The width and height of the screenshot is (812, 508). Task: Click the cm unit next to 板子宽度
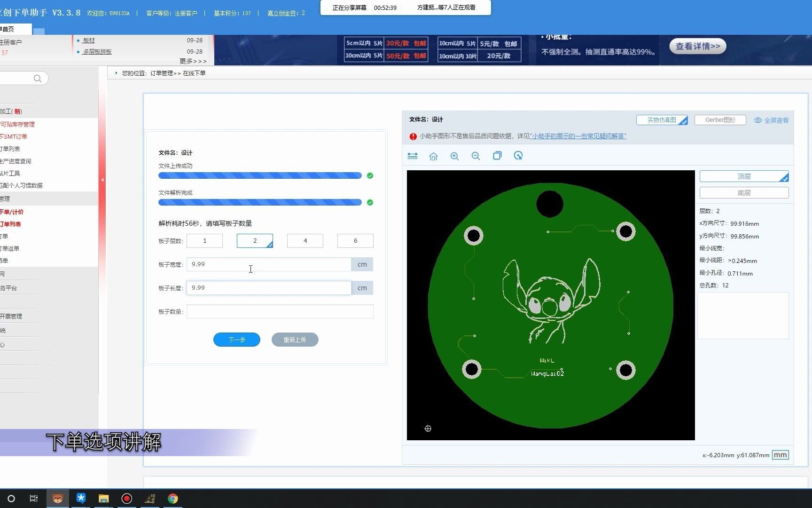tap(362, 264)
